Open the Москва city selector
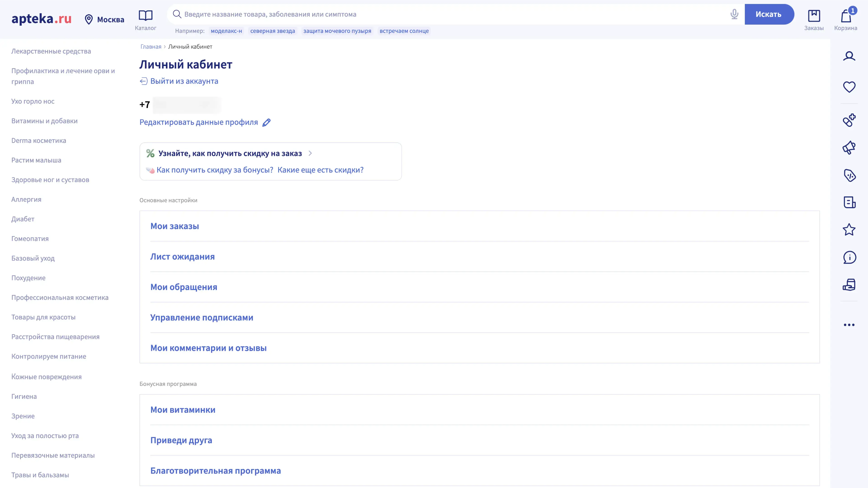 [x=104, y=19]
